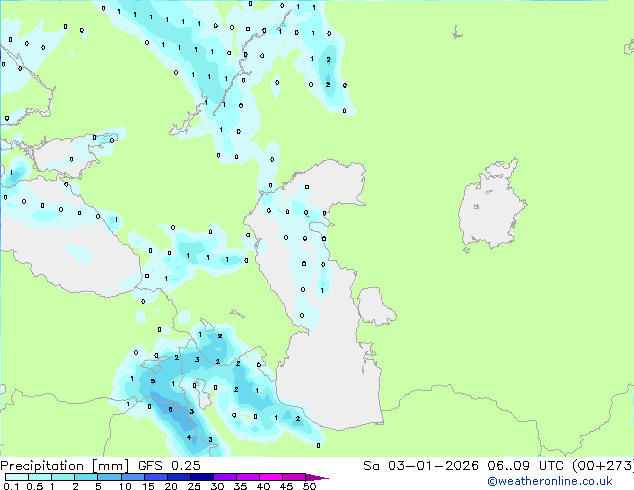Click the palest cyan 0.1–0.5 legend swatch

click(17, 477)
